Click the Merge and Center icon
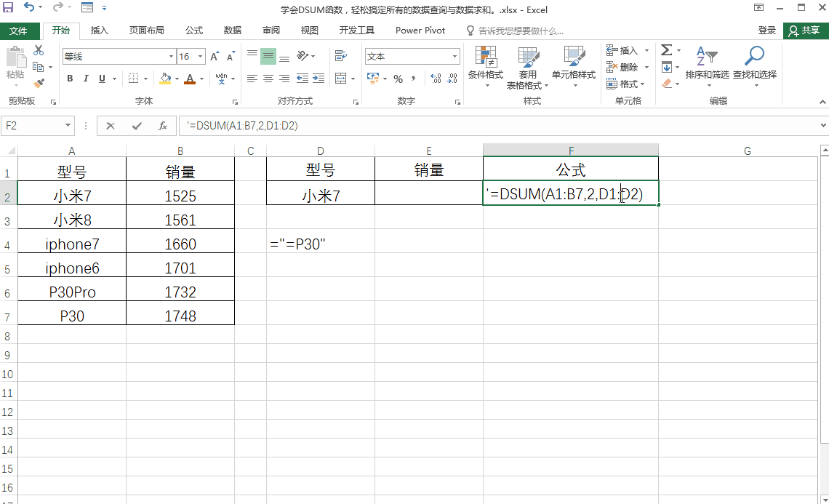The image size is (829, 504). [341, 79]
